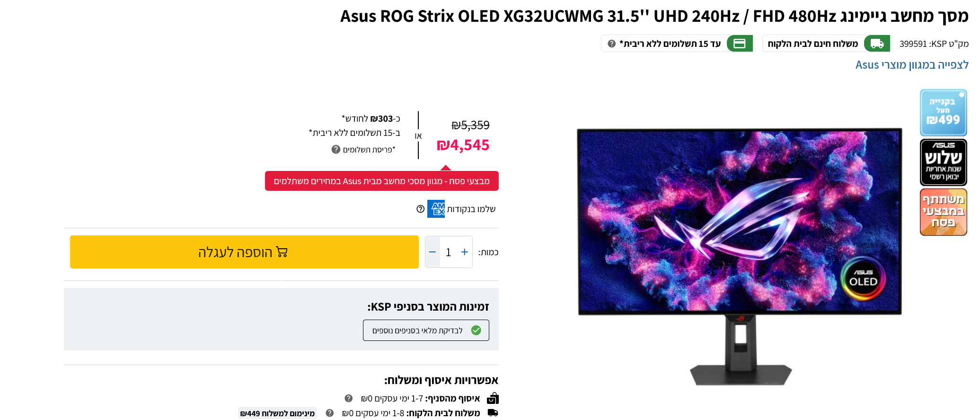Open link to view Asus product range
This screenshot has width=980, height=420.
(912, 65)
